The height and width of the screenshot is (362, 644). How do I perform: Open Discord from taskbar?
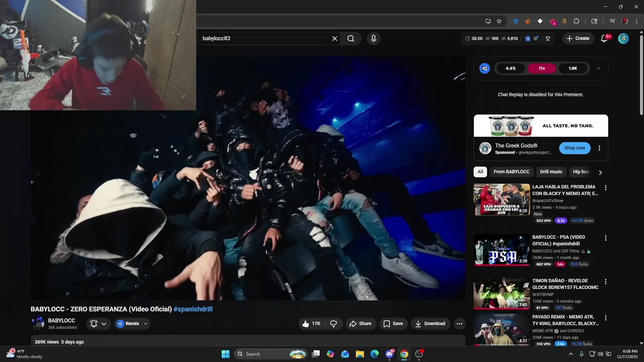(x=389, y=354)
